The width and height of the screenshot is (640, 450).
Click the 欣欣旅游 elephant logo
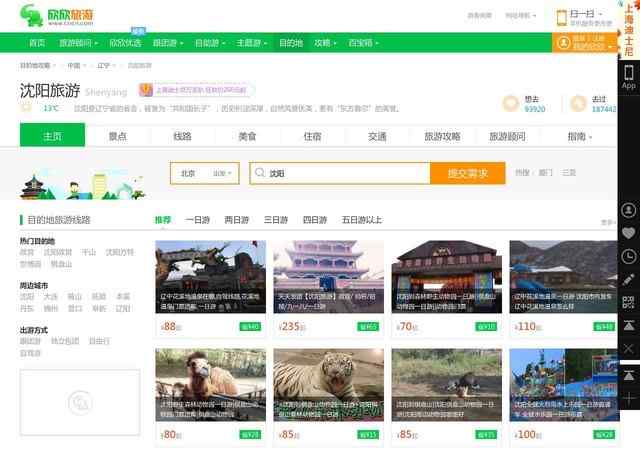pos(57,16)
